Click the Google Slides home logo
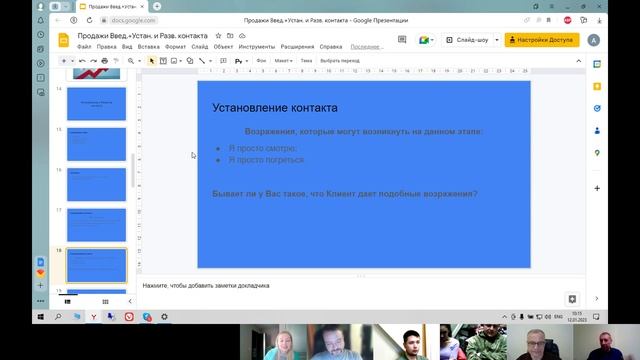This screenshot has width=640, height=360. [x=64, y=40]
